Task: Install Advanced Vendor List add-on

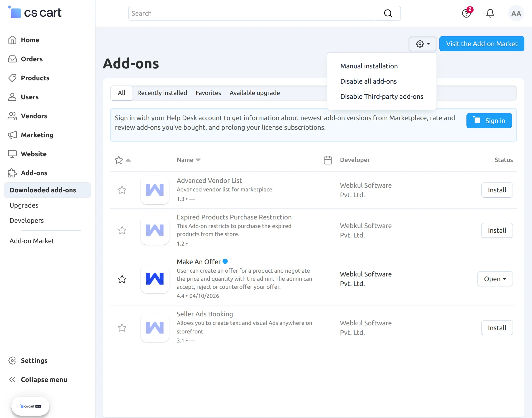Action: point(497,190)
